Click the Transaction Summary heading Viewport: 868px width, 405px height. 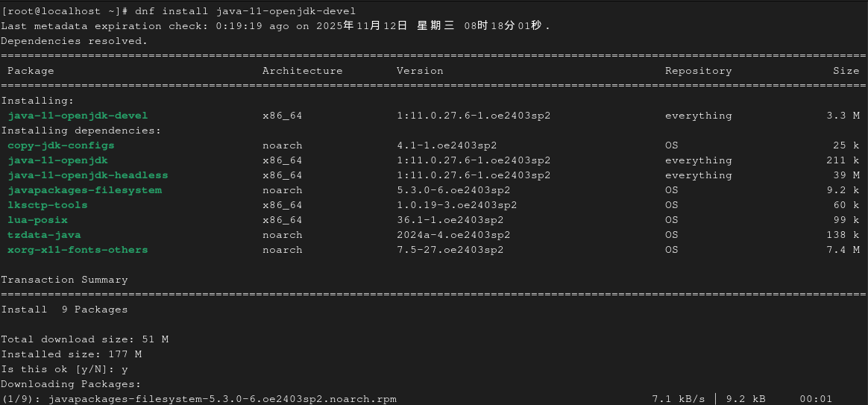click(x=64, y=280)
